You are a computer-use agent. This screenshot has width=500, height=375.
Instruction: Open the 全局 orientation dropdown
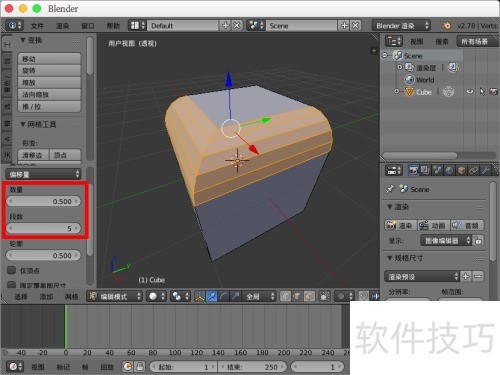pos(259,296)
